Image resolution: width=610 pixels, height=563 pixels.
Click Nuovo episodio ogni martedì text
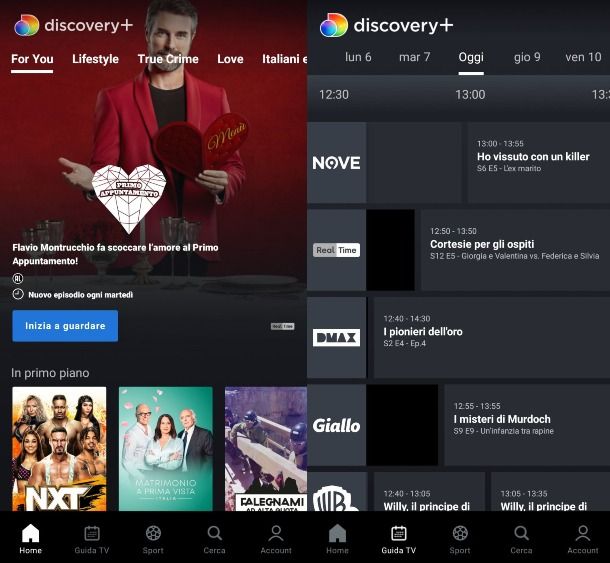(81, 295)
